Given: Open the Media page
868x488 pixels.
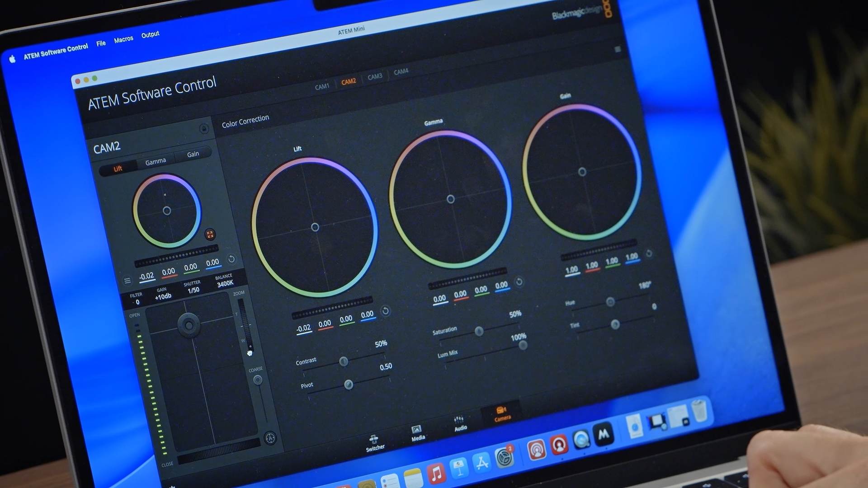Looking at the screenshot, I should tap(417, 433).
